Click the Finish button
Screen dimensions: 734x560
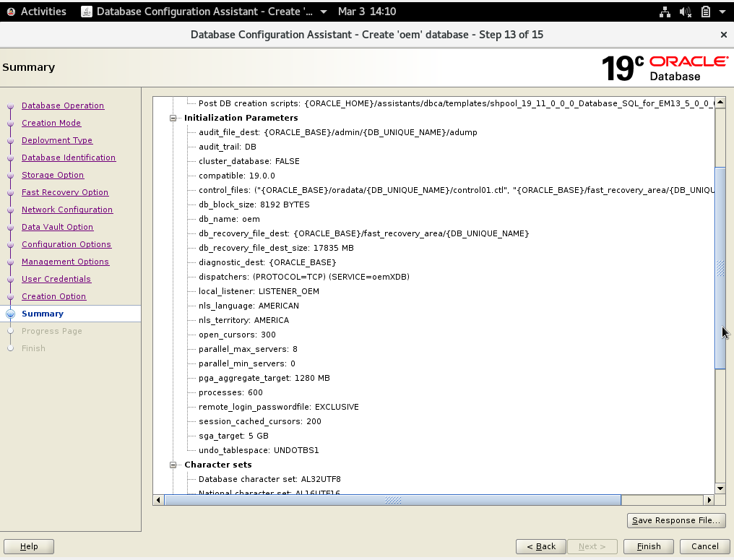tap(648, 546)
